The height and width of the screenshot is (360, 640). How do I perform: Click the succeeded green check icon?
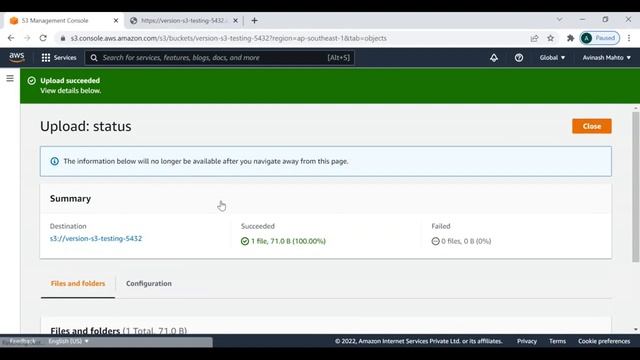(245, 241)
